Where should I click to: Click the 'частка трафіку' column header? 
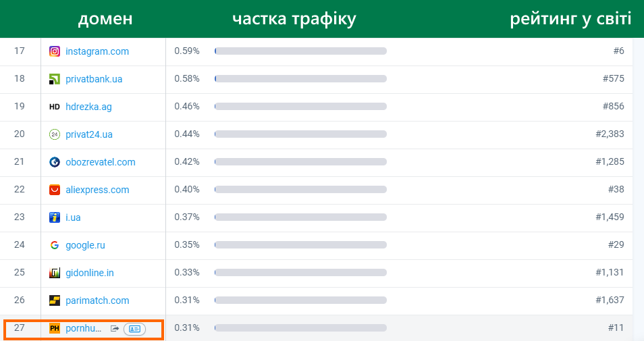click(x=294, y=19)
